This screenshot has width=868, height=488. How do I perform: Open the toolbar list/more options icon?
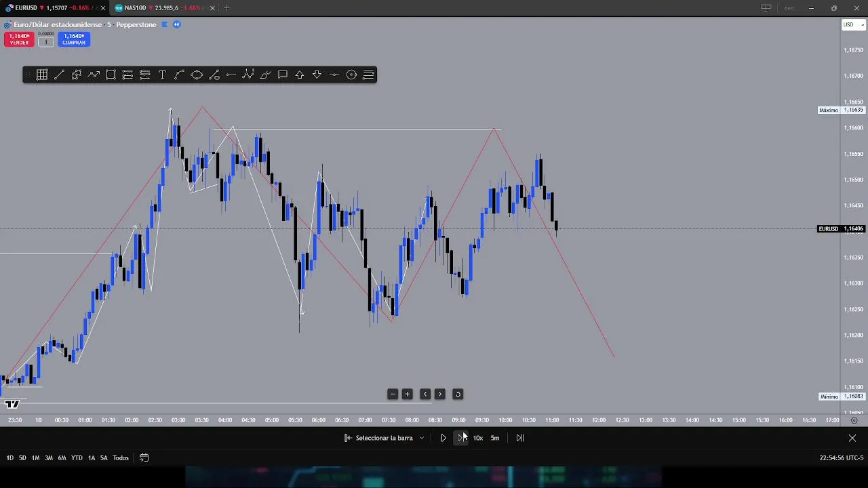click(x=369, y=75)
